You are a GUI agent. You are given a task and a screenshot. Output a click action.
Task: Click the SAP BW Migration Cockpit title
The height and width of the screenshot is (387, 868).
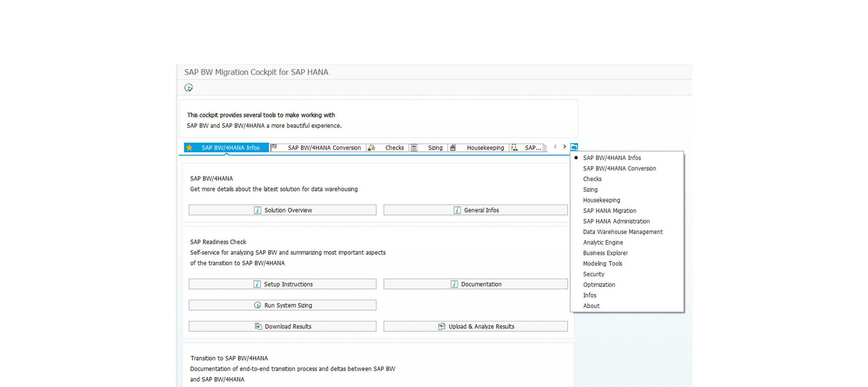[256, 72]
